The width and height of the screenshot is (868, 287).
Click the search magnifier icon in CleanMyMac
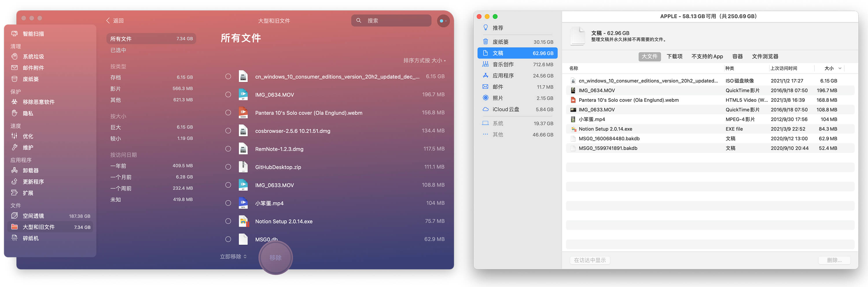click(359, 21)
